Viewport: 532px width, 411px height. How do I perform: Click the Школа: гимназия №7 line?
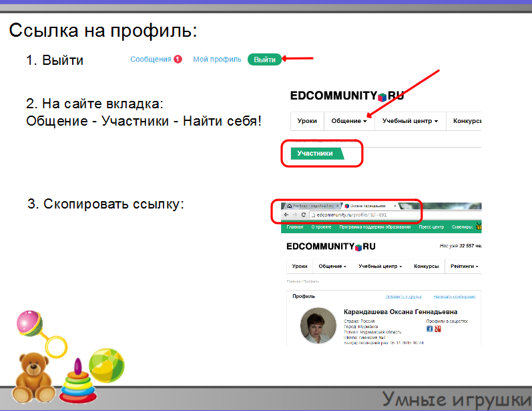[364, 337]
